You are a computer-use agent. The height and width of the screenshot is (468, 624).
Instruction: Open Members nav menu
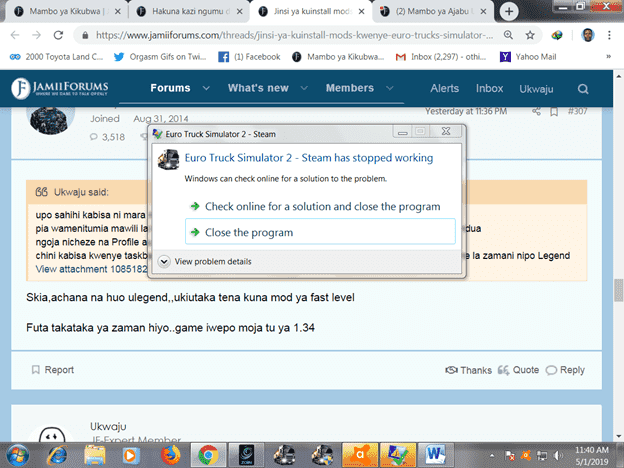[350, 88]
